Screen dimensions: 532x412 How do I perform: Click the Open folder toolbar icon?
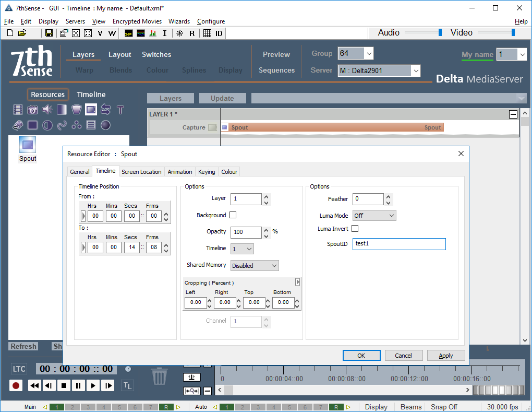pos(22,33)
